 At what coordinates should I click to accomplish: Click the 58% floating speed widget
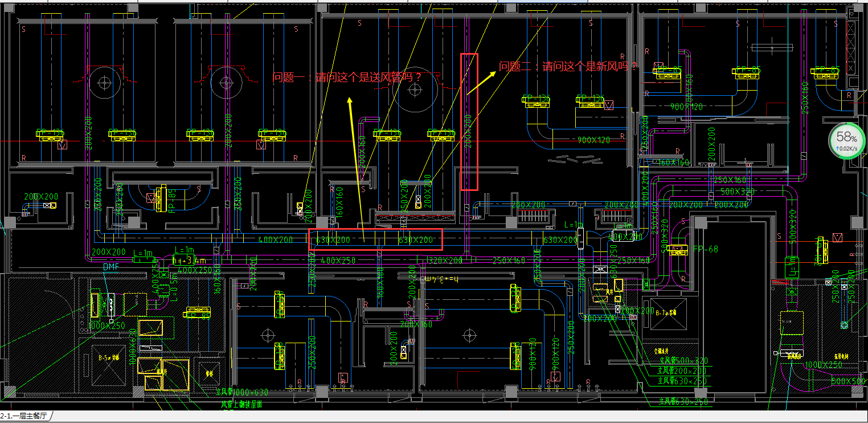[x=846, y=141]
